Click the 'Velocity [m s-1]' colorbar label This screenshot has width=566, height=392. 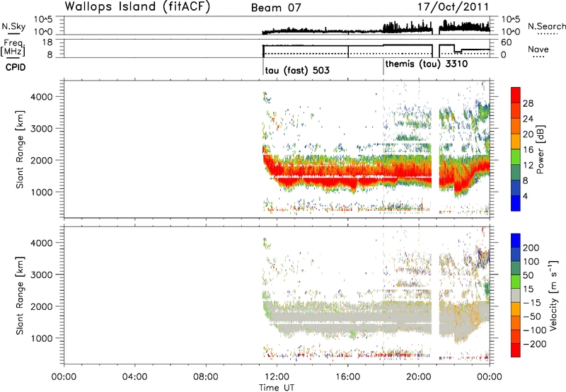553,295
